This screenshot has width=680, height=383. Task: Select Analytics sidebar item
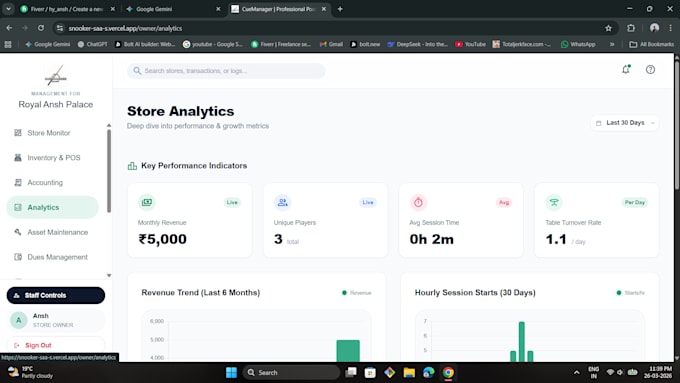(x=52, y=207)
